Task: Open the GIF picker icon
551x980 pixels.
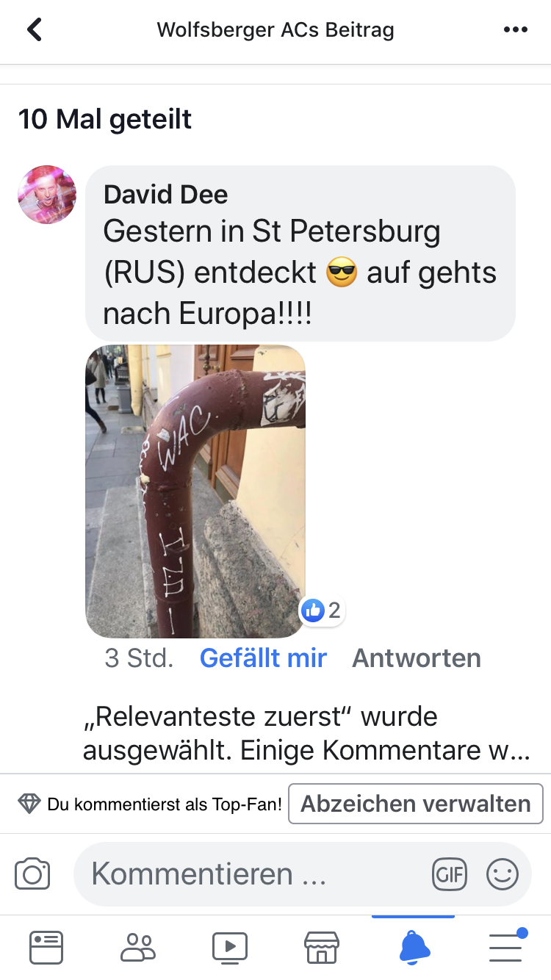Action: (449, 874)
